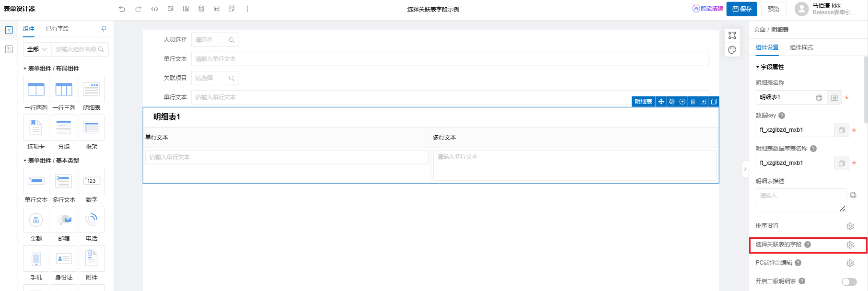Open 选择关联表的字段 gear settings
This screenshot has height=291, width=868.
click(x=850, y=245)
